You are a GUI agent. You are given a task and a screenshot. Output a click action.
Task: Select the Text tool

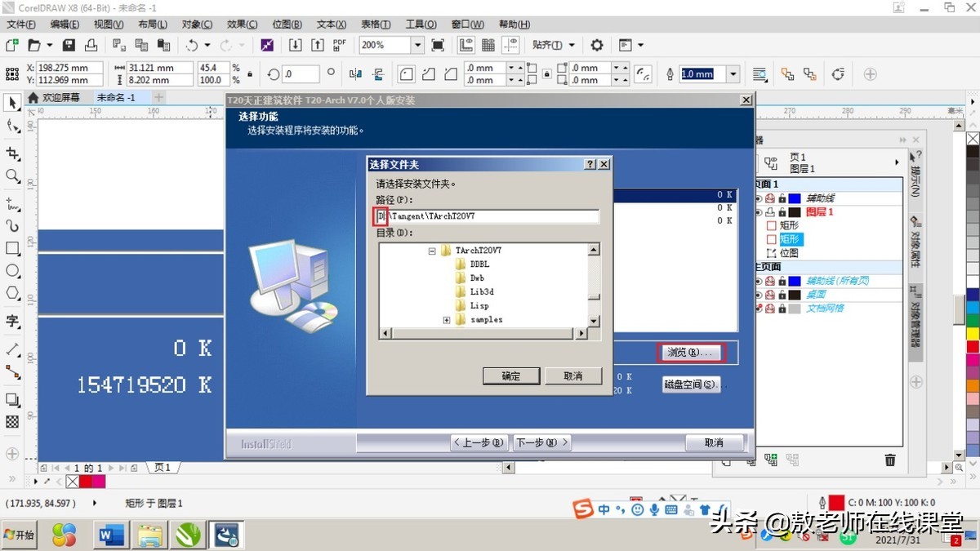(x=11, y=321)
